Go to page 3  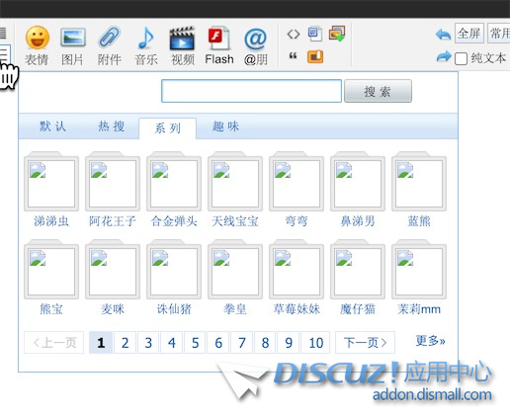[x=148, y=343]
